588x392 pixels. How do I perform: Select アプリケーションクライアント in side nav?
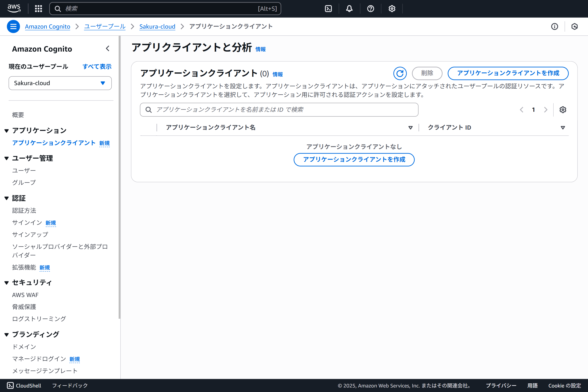point(54,143)
